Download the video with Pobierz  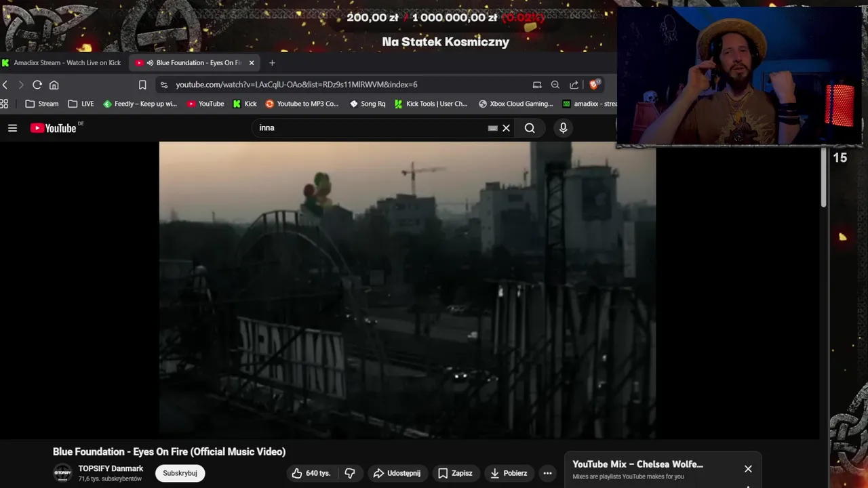click(509, 473)
